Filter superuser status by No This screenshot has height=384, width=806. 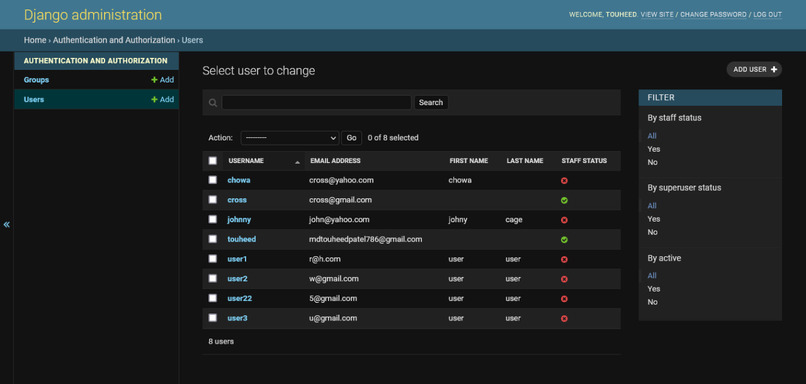[x=652, y=232]
